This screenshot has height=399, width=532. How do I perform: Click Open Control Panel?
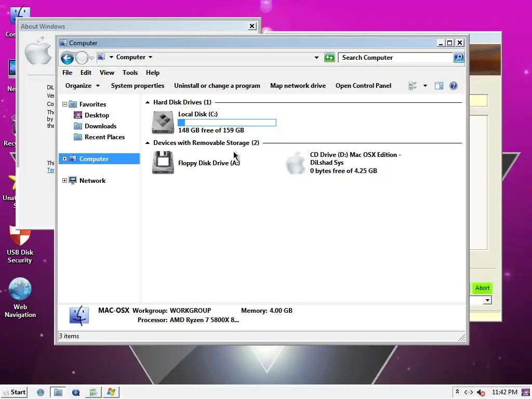click(363, 86)
